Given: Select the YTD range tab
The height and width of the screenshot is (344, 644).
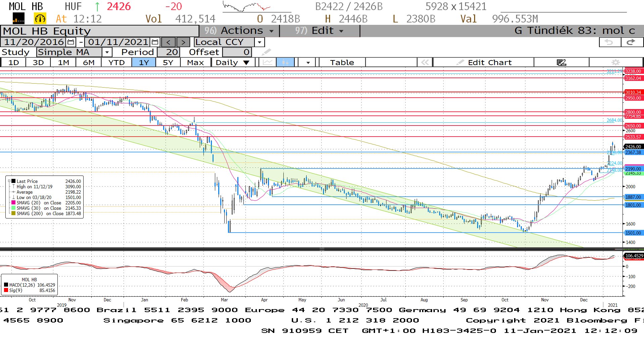Looking at the screenshot, I should pos(117,62).
